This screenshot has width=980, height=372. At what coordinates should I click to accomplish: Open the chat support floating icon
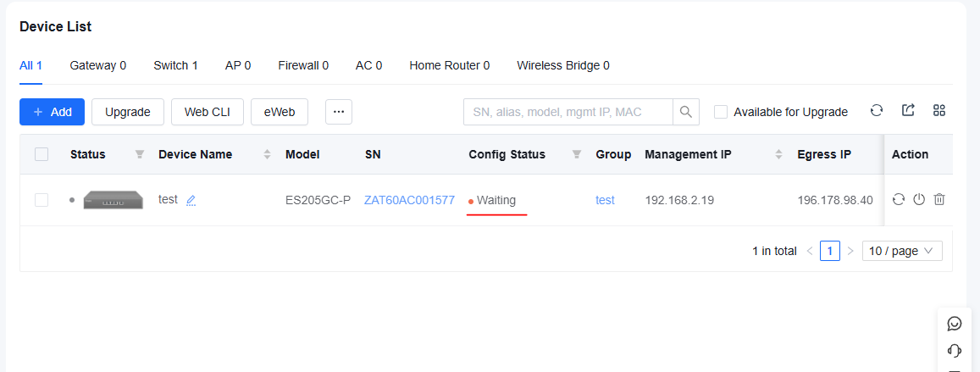coord(955,323)
